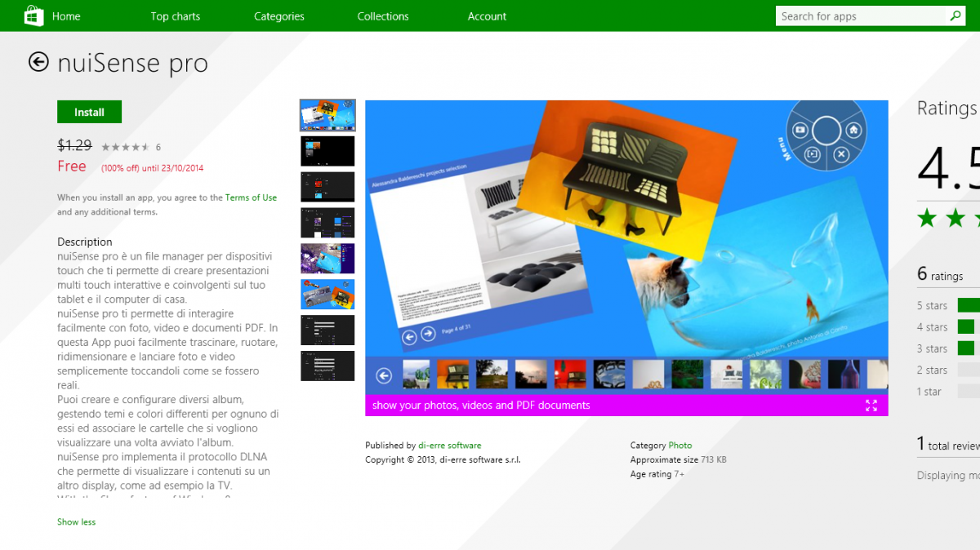Click the '6 ratings' count
The width and height of the screenshot is (980, 550).
940,275
